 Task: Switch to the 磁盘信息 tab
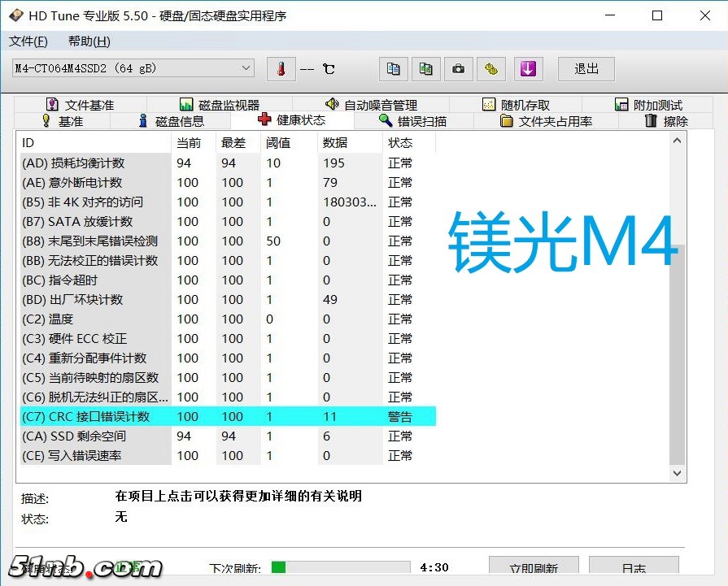point(171,121)
